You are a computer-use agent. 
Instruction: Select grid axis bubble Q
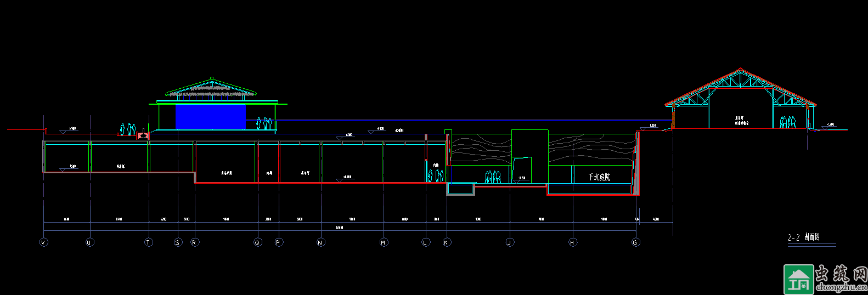tap(258, 242)
